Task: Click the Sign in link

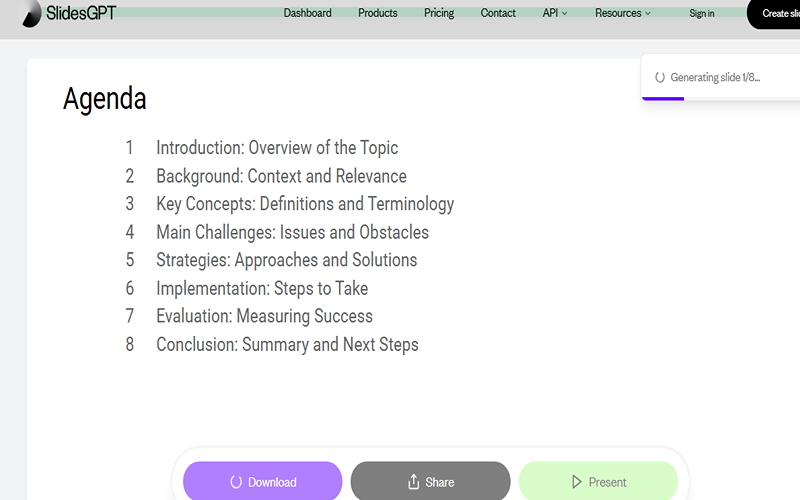Action: [x=702, y=14]
